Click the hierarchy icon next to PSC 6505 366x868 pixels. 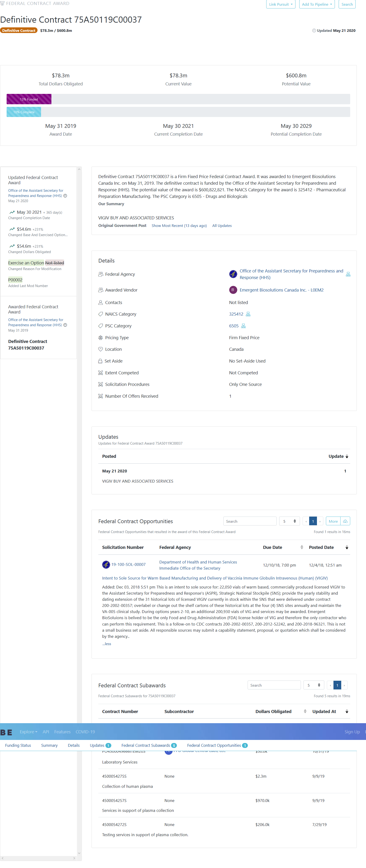[243, 326]
